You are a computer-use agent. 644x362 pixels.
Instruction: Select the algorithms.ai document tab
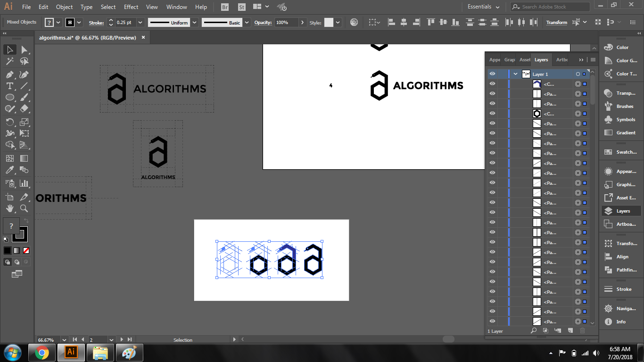click(87, 38)
